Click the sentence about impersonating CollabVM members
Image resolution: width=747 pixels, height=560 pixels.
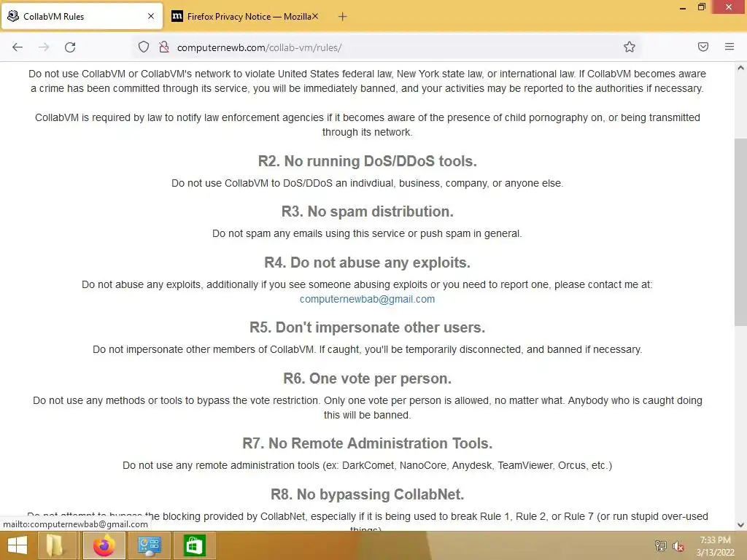click(x=368, y=349)
